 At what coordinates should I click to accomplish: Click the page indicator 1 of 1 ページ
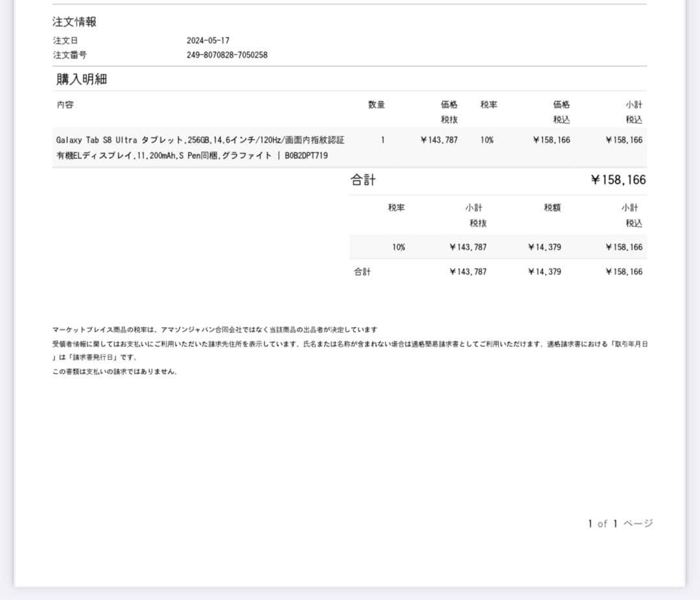pos(620,523)
